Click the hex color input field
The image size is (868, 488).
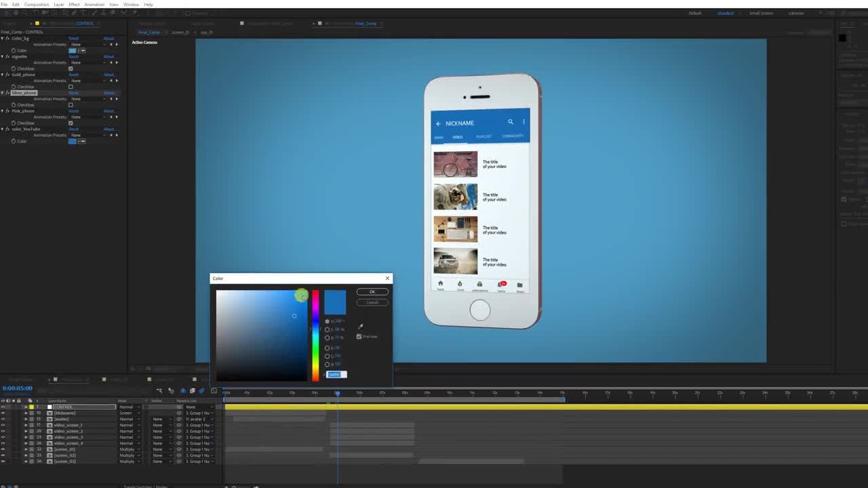click(336, 375)
